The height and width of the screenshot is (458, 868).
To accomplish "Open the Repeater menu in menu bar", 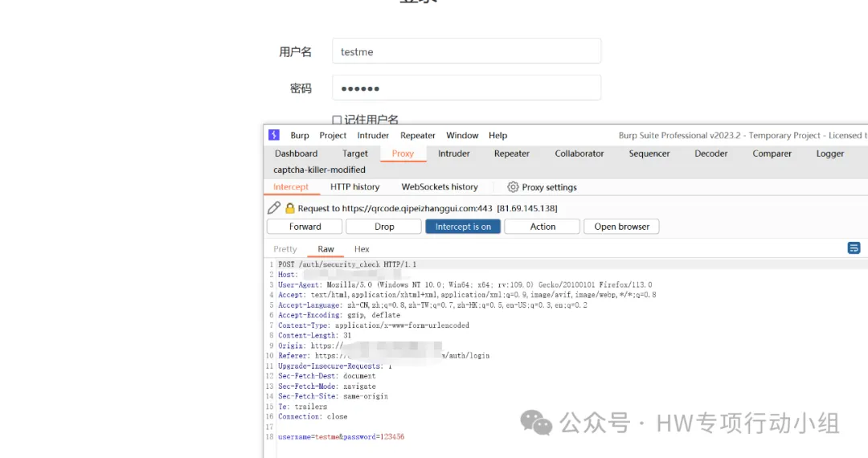I will 417,136.
